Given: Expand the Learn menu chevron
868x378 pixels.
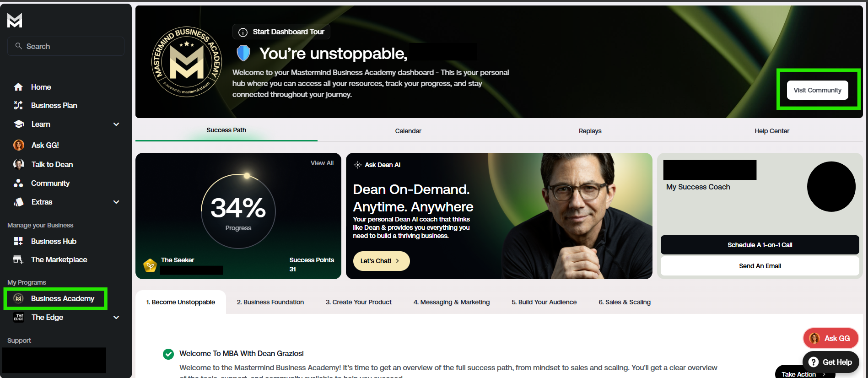Looking at the screenshot, I should coord(116,124).
